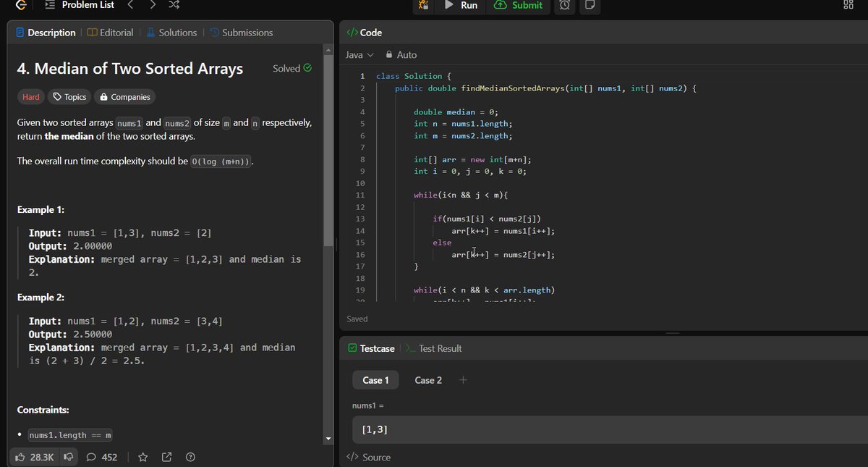This screenshot has width=868, height=467.
Task: Go to next problem arrow
Action: point(152,5)
